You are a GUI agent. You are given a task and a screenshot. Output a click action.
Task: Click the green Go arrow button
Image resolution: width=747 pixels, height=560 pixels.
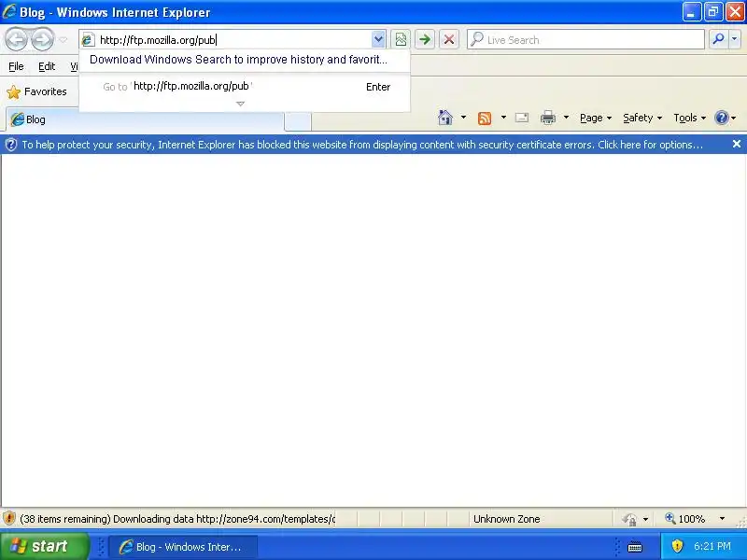[x=425, y=39]
